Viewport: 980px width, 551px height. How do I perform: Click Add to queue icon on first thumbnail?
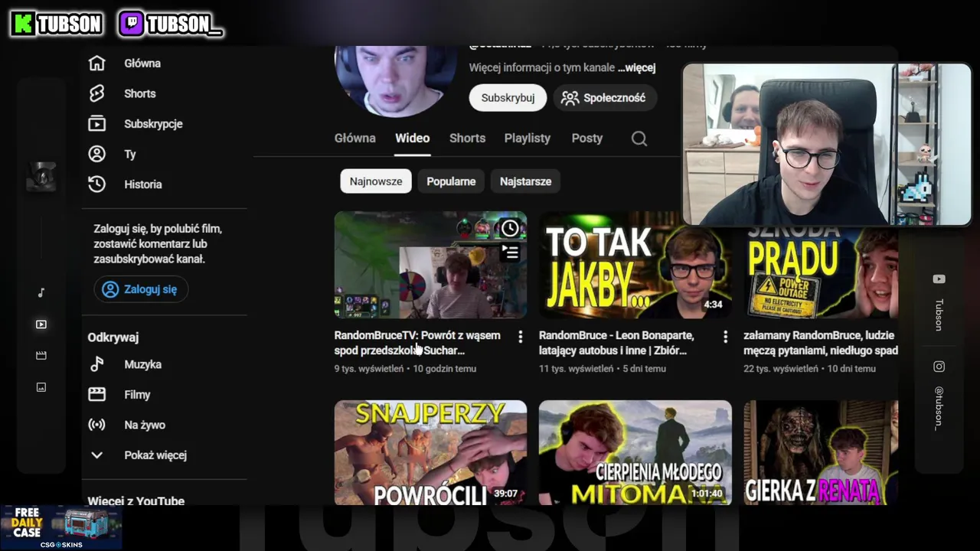pyautogui.click(x=510, y=252)
